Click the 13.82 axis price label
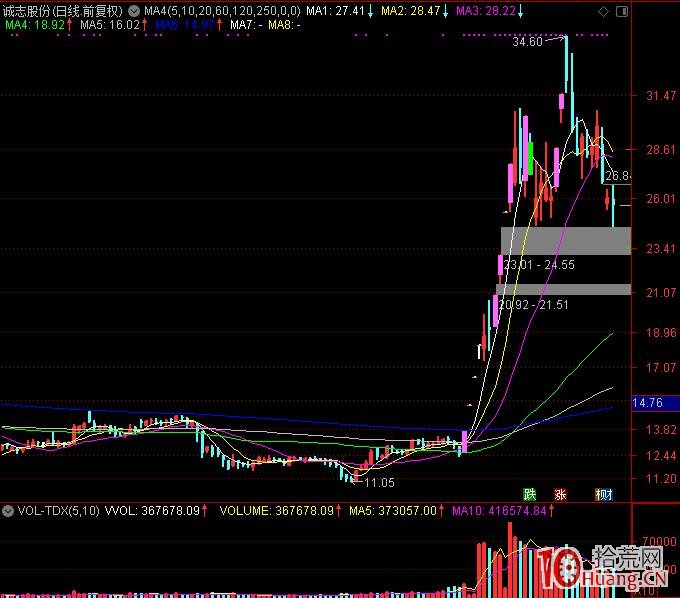Image resolution: width=680 pixels, height=598 pixels. [x=660, y=429]
